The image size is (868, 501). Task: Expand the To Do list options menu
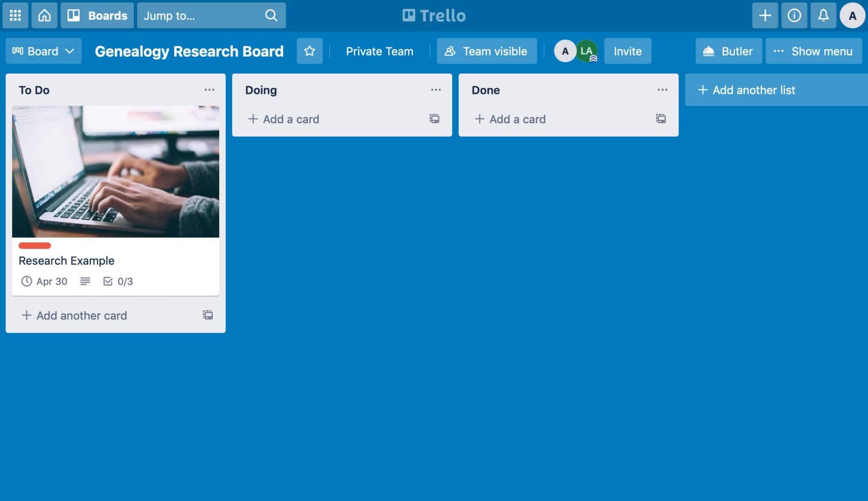click(x=209, y=89)
